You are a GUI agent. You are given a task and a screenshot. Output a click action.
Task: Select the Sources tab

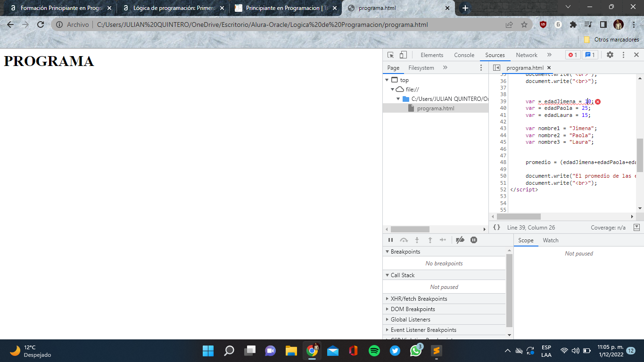tap(495, 55)
